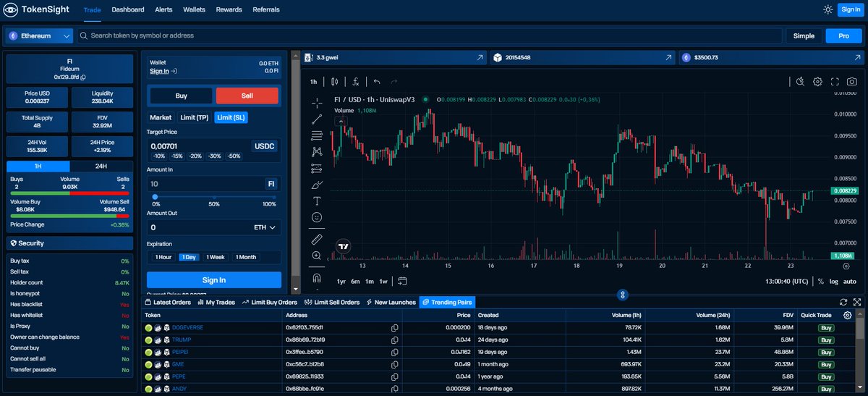
Task: Open the PEPE token link
Action: point(179,377)
